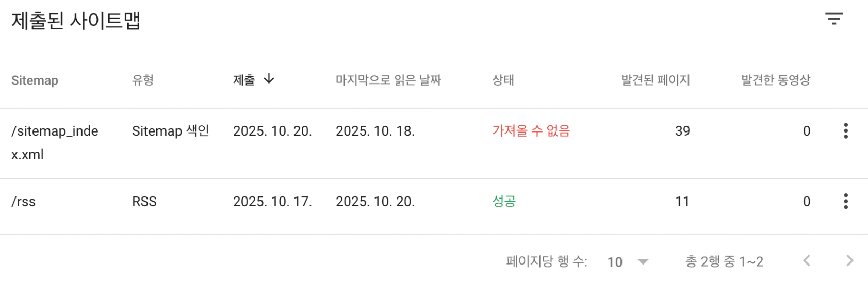Sort by the 제출 column header
This screenshot has height=281, width=868.
(244, 80)
